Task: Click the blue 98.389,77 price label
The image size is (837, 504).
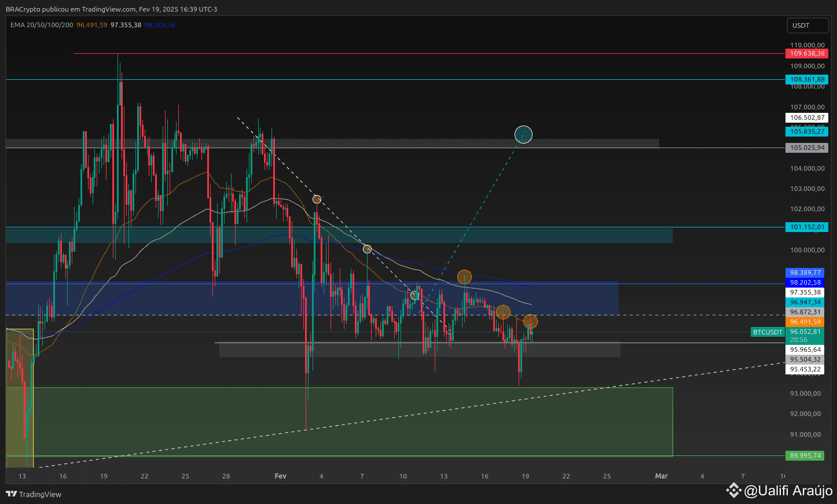Action: click(805, 273)
